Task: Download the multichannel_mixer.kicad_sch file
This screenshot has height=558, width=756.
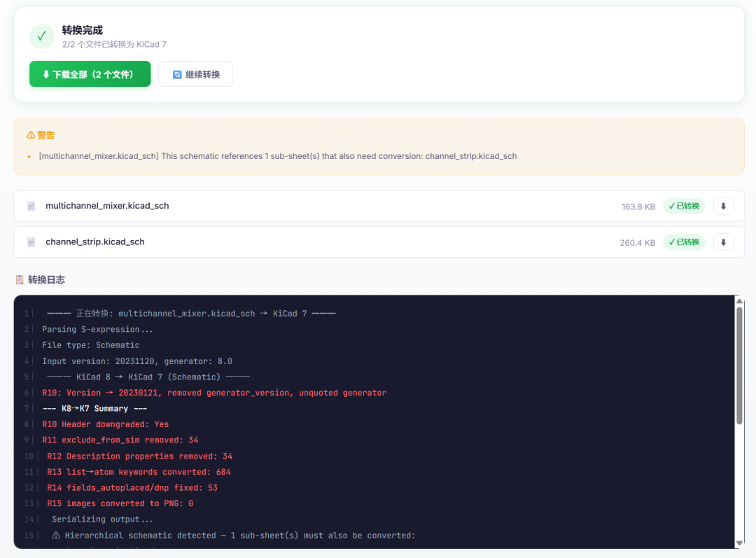Action: 723,206
